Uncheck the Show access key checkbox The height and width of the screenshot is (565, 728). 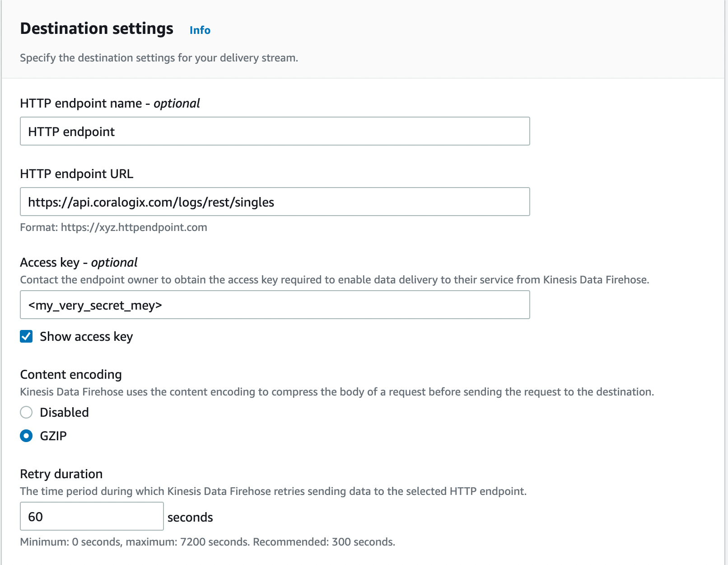click(x=26, y=337)
